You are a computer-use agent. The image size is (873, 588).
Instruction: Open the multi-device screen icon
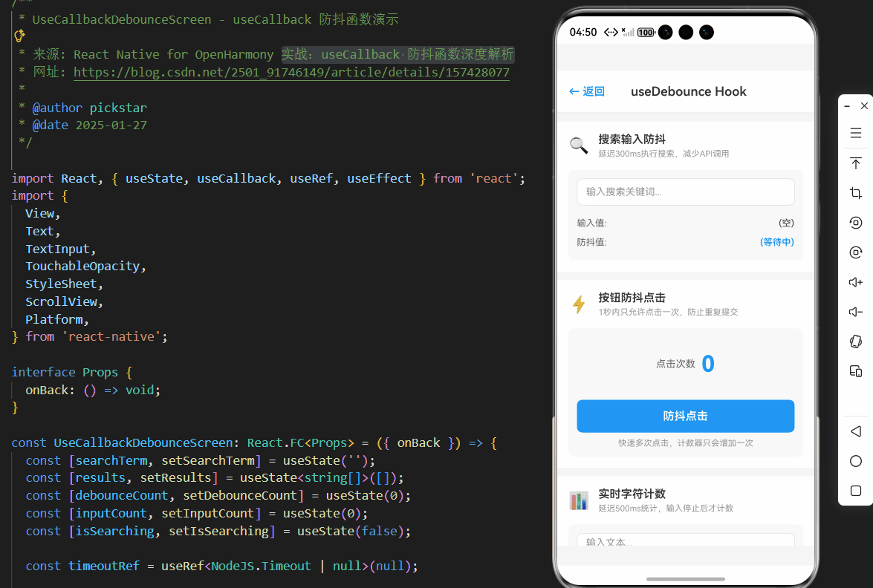(856, 371)
